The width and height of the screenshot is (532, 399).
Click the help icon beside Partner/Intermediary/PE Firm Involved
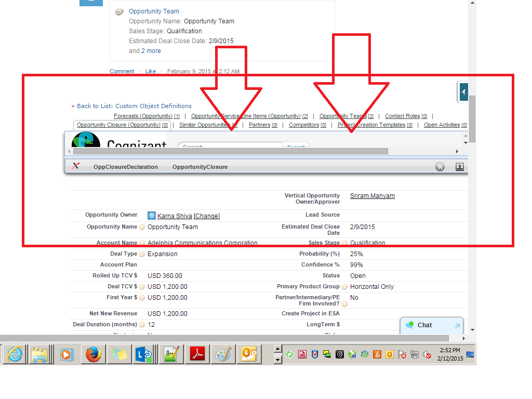(345, 304)
